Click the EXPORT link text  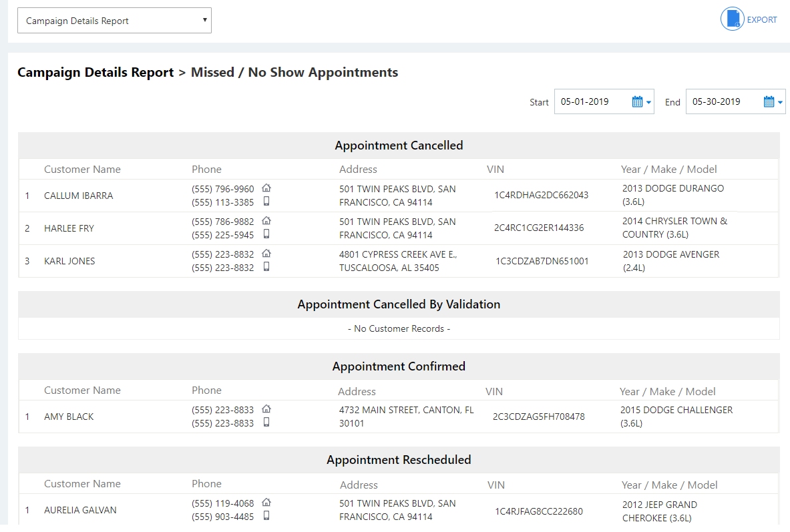pyautogui.click(x=762, y=19)
